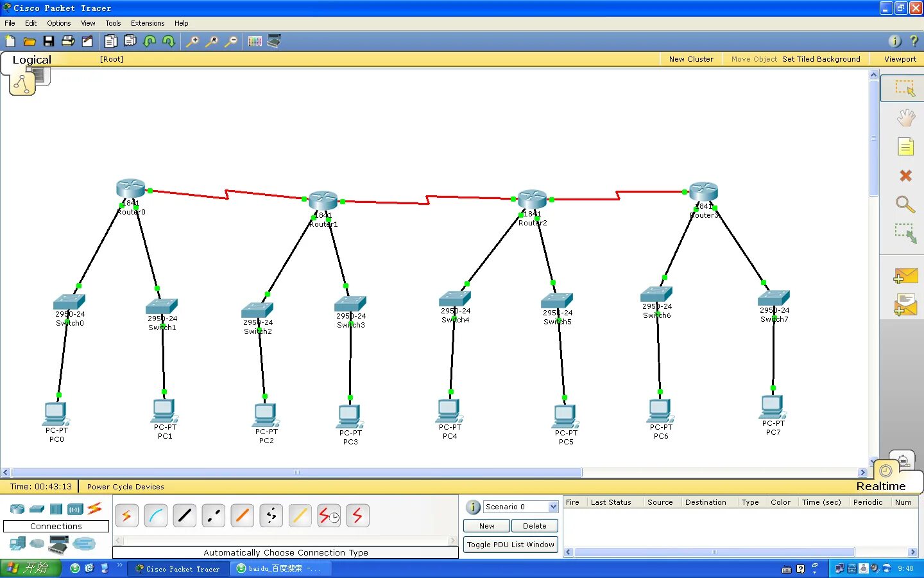The width and height of the screenshot is (924, 578).
Task: Choose the Switches device category
Action: 37,509
